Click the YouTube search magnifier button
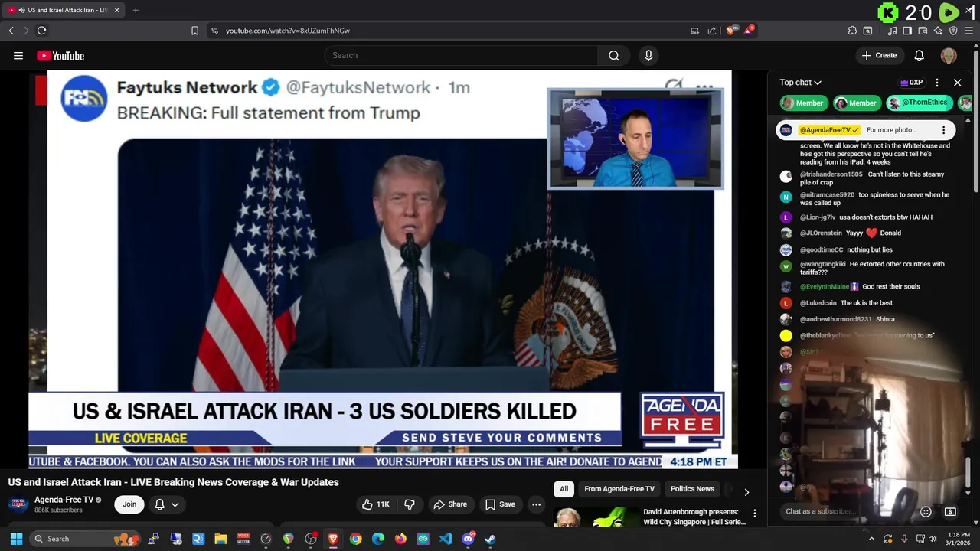 coord(614,55)
